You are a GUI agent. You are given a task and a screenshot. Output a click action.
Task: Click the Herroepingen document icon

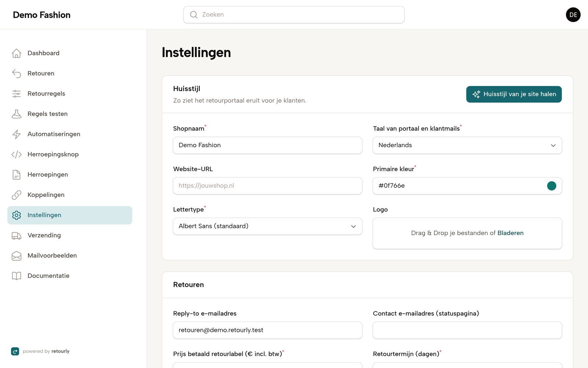point(17,175)
